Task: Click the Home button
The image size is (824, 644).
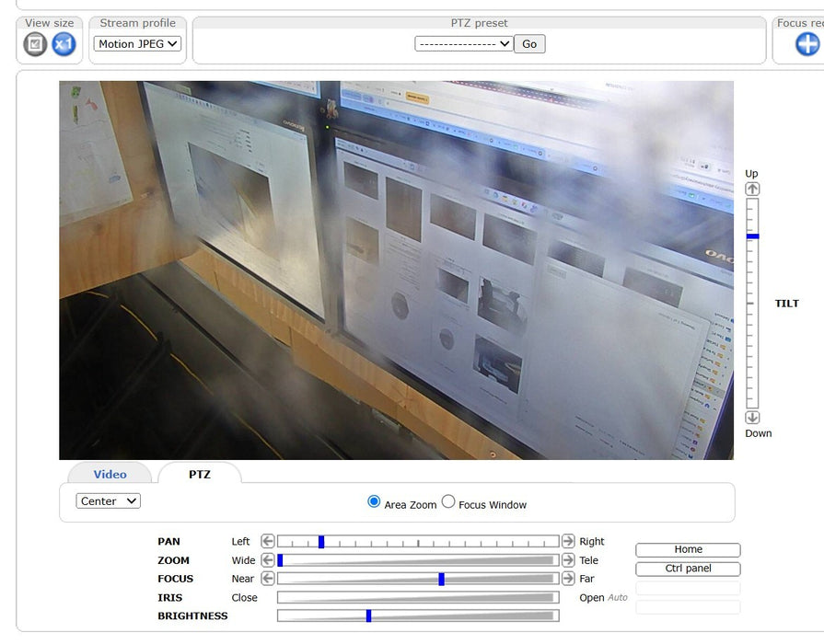Action: [x=688, y=549]
